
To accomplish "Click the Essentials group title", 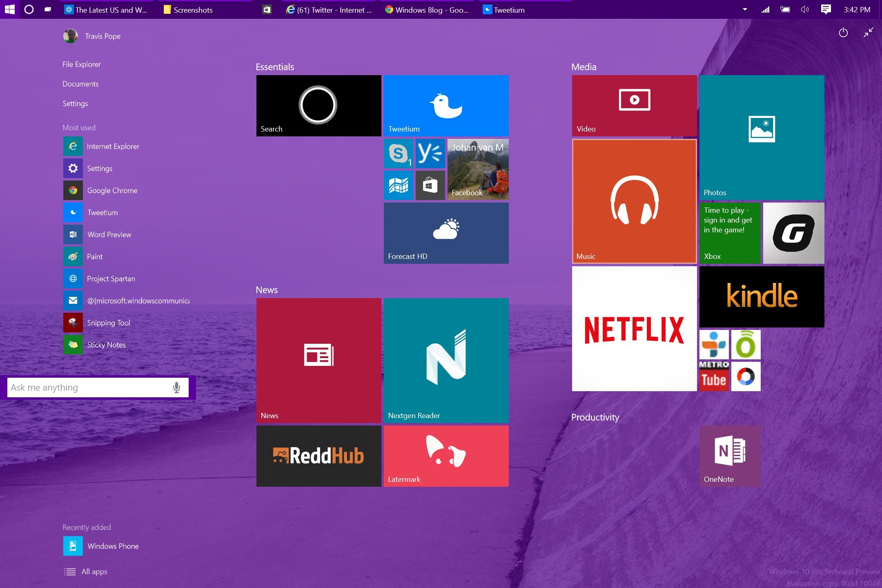I will (275, 67).
